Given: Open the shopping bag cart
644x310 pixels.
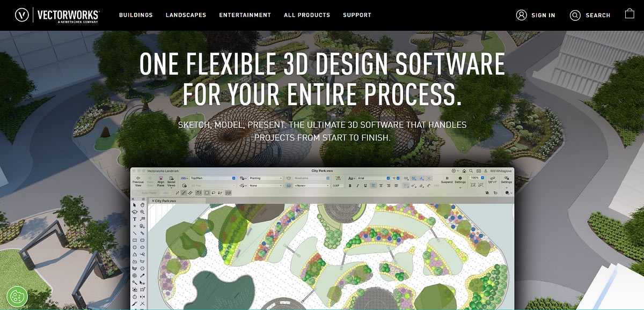Looking at the screenshot, I should coord(630,14).
